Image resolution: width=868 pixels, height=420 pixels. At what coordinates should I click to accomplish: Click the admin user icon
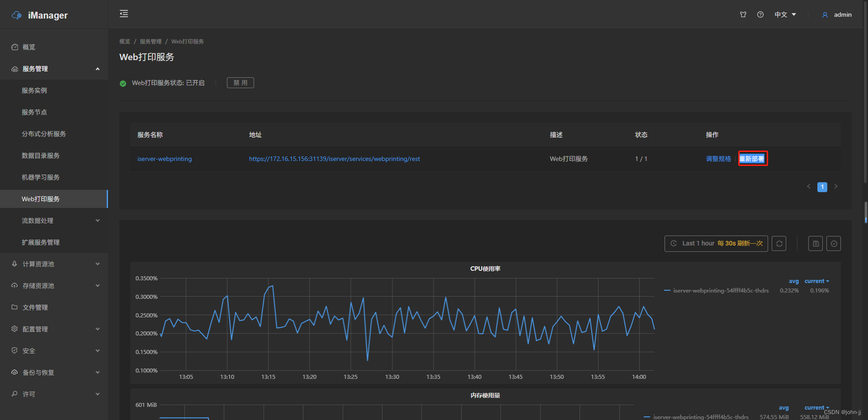point(825,15)
